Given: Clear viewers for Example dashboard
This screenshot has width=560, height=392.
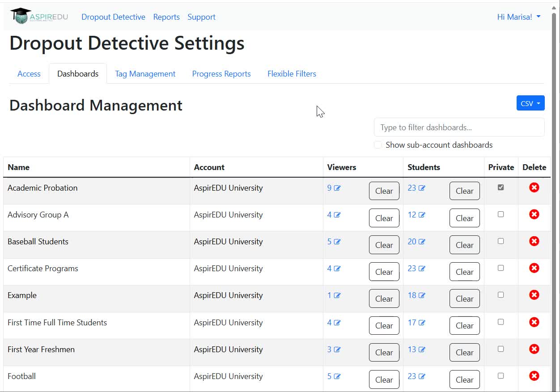Looking at the screenshot, I should (x=384, y=298).
